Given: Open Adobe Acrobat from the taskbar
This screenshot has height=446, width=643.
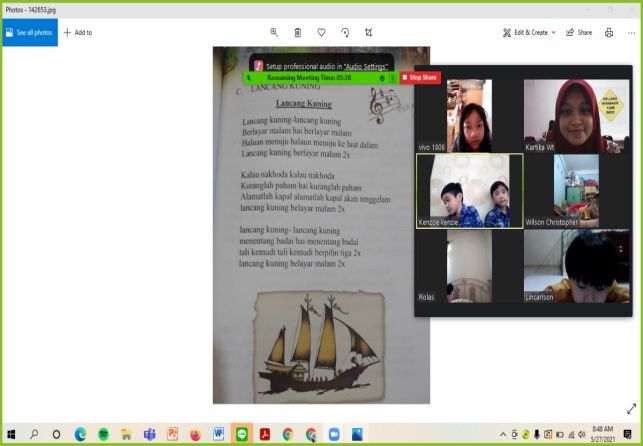Looking at the screenshot, I should point(265,434).
